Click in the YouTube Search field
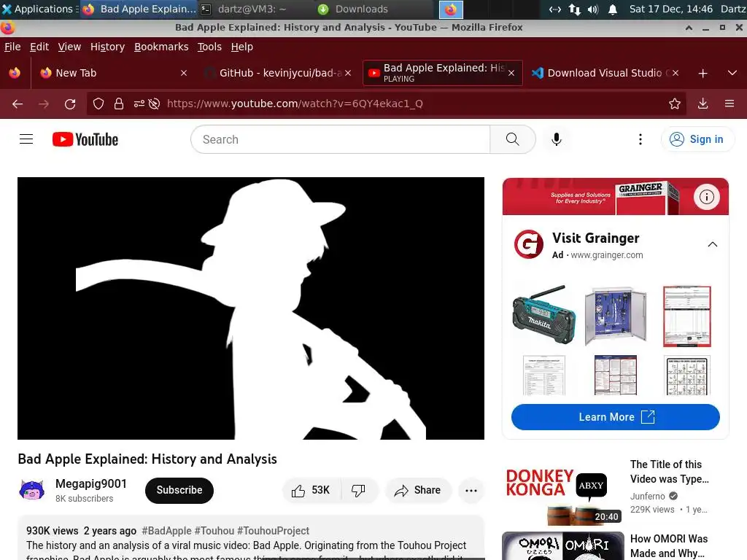 click(340, 139)
